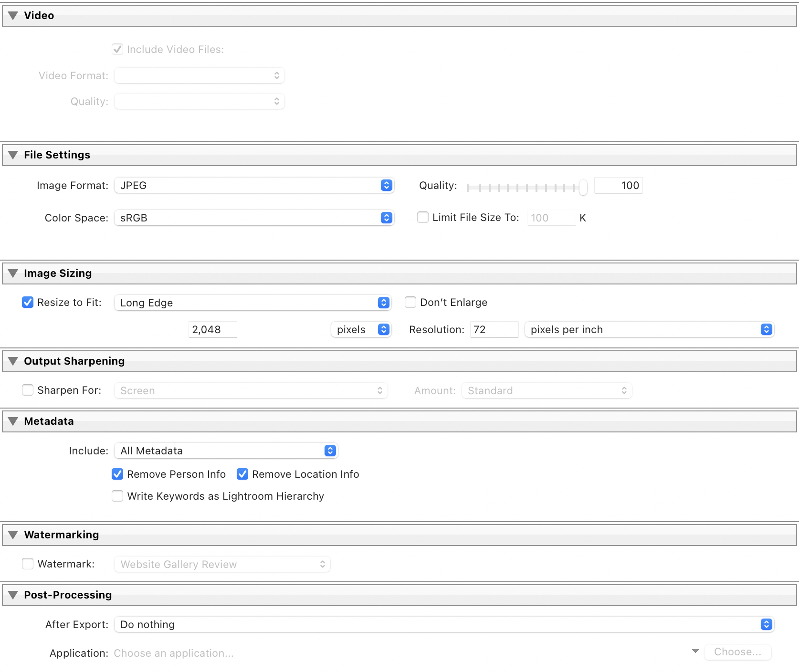Open the Image Format JPEG dropdown

point(253,186)
